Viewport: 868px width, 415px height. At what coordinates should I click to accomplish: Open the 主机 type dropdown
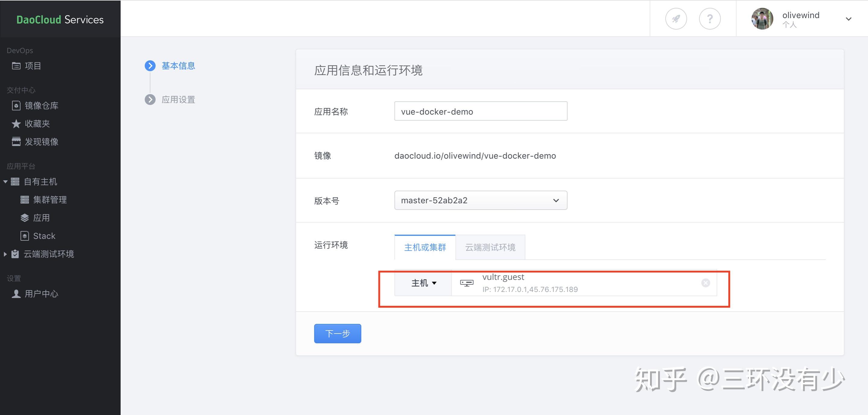(423, 283)
